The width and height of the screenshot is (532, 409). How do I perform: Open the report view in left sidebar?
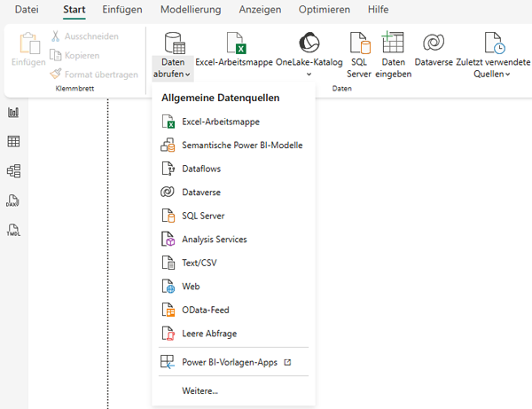pos(14,113)
